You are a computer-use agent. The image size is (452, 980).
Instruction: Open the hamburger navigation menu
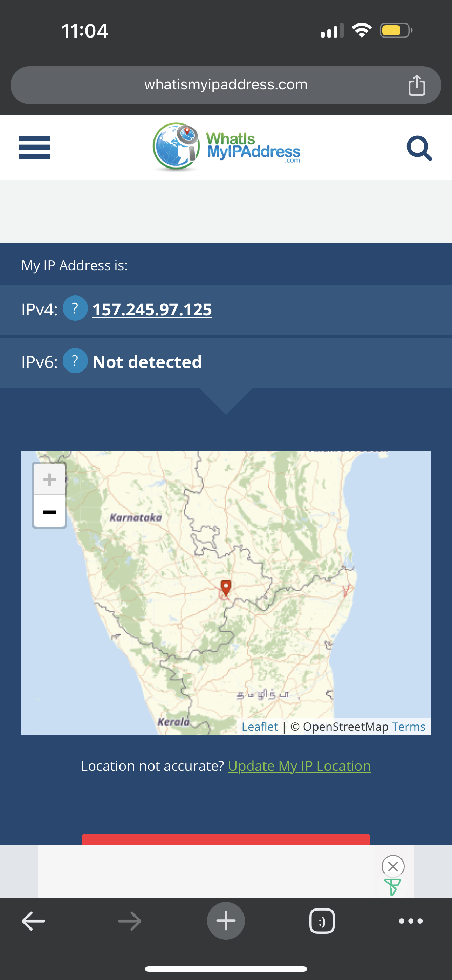[35, 147]
